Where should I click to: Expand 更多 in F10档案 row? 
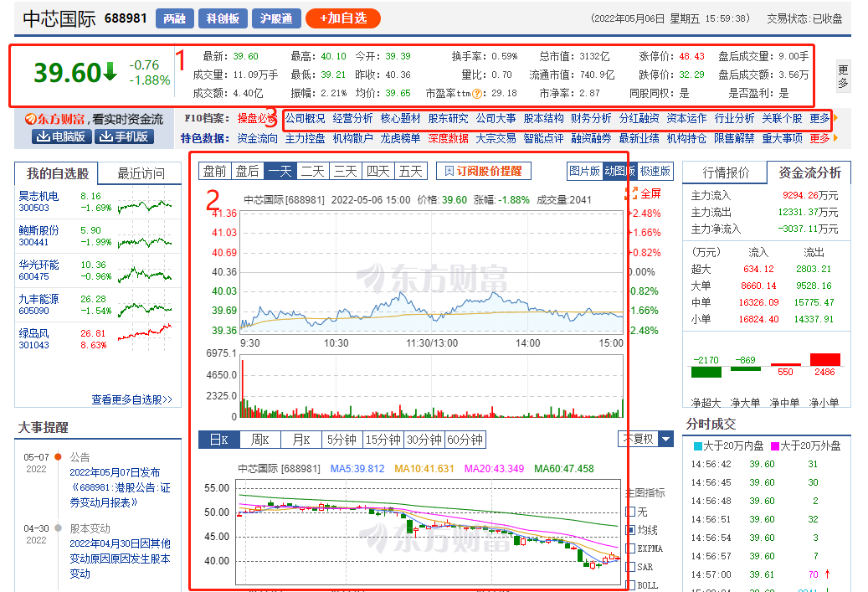tap(819, 118)
